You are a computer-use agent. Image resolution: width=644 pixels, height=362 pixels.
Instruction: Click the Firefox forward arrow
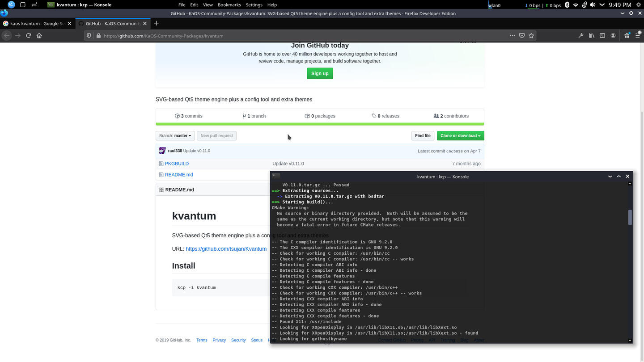17,36
